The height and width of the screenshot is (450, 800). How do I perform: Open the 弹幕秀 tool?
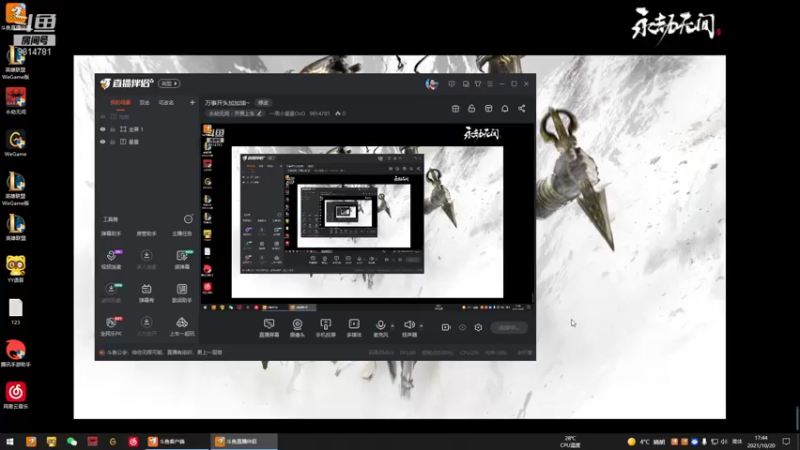click(x=146, y=293)
